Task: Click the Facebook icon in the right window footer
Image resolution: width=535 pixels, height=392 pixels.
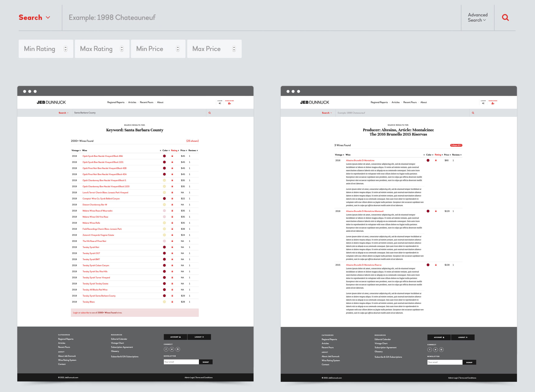Action: [x=429, y=350]
